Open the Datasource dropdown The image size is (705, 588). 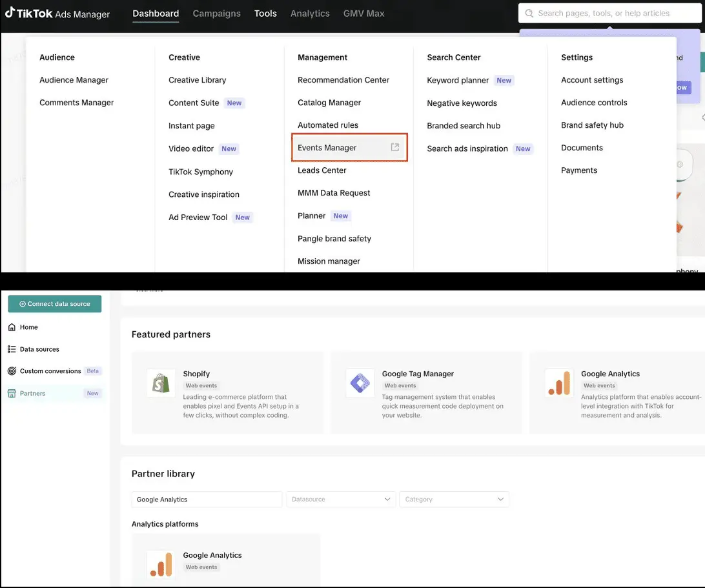coord(341,500)
